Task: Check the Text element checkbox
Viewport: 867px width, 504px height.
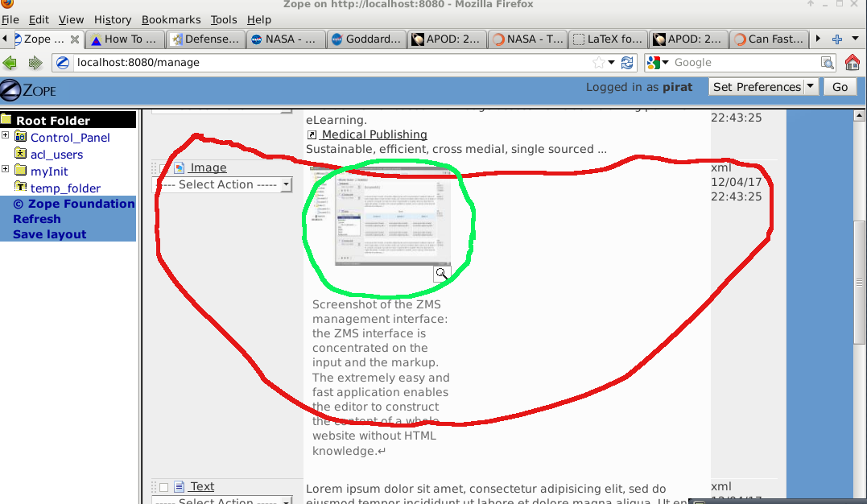Action: click(x=164, y=486)
